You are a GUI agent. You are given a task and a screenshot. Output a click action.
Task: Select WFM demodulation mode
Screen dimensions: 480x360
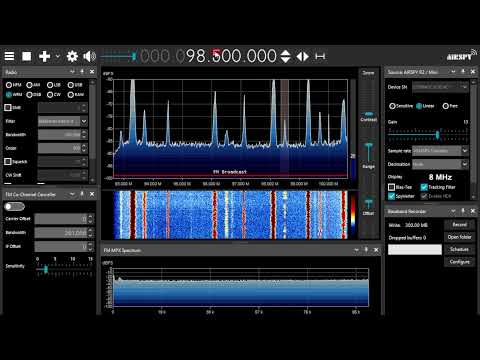tap(14, 95)
